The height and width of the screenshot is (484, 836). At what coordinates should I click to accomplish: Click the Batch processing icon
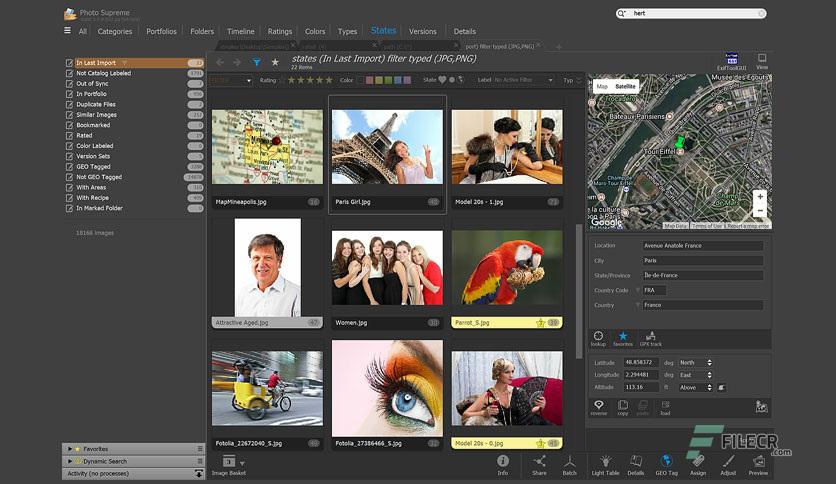(x=569, y=461)
